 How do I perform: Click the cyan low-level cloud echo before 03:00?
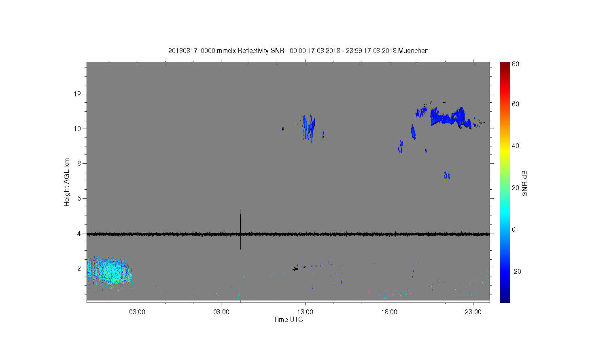point(109,271)
